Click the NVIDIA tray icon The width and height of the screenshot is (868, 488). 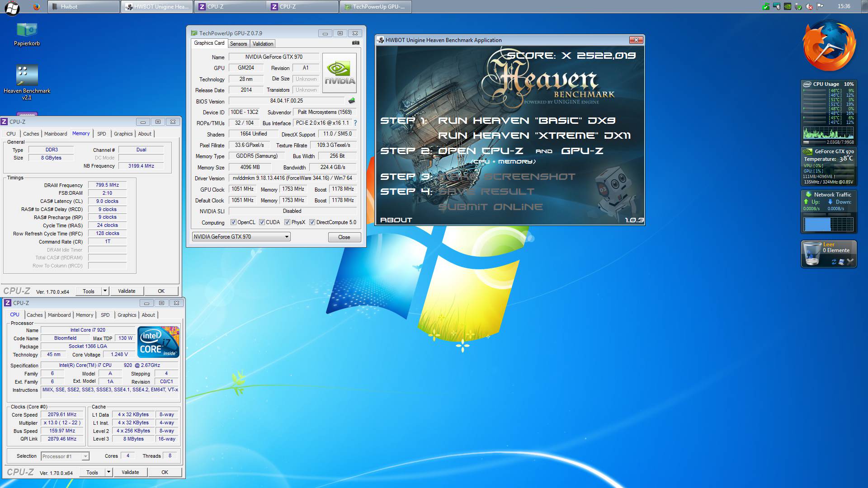point(788,6)
